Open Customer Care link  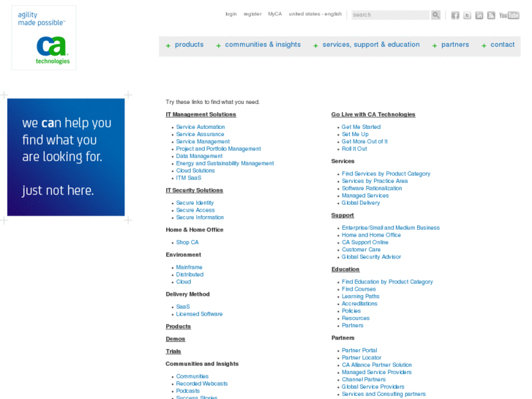[361, 250]
